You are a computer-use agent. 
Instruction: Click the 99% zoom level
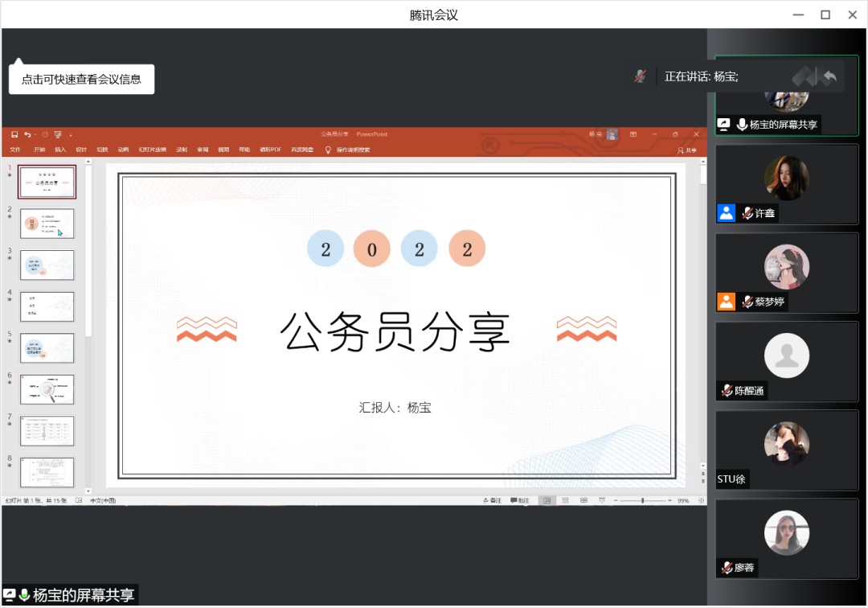(x=683, y=500)
